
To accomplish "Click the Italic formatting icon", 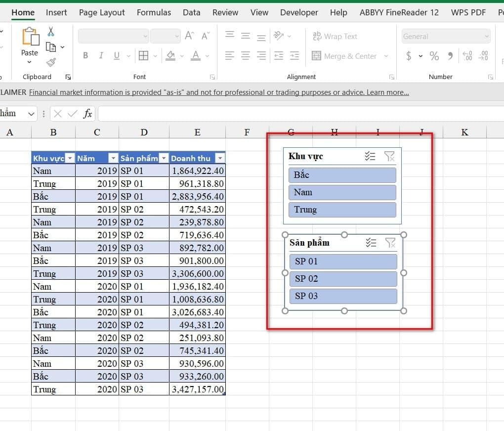I will pos(101,56).
